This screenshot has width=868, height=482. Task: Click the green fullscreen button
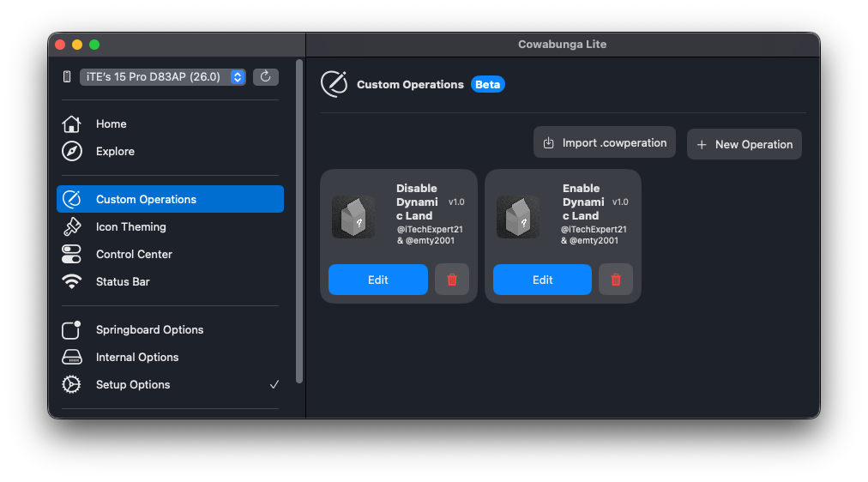click(x=94, y=45)
